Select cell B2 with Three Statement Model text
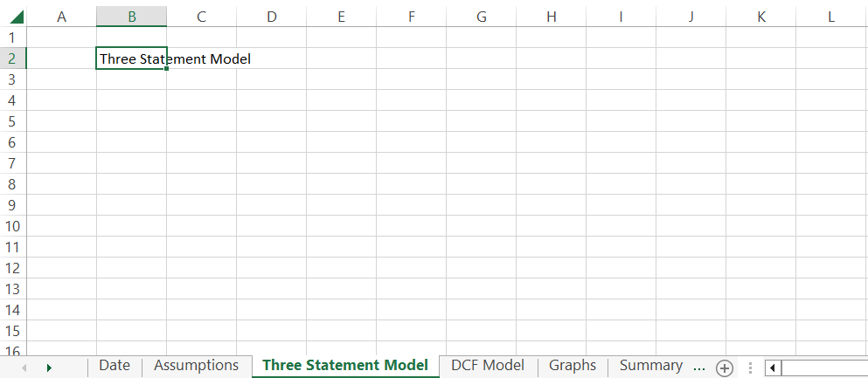Image resolution: width=868 pixels, height=378 pixels. coord(131,58)
